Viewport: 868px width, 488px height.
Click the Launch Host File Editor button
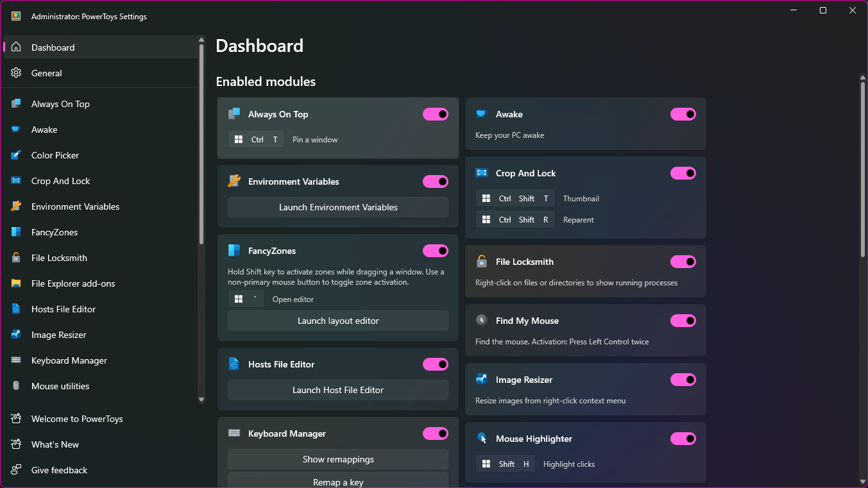coord(338,390)
